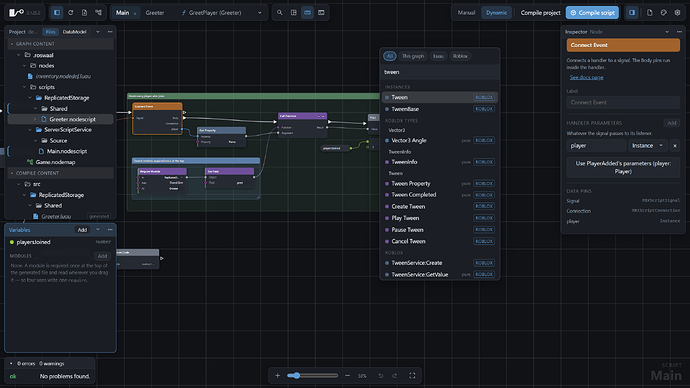Add a module in the MODULES section
Image resolution: width=690 pixels, height=388 pixels.
tap(102, 256)
